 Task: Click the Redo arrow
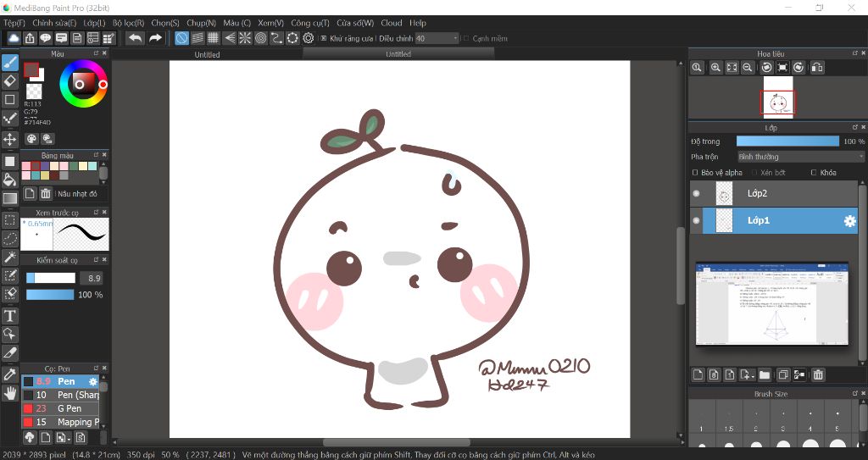tap(156, 38)
